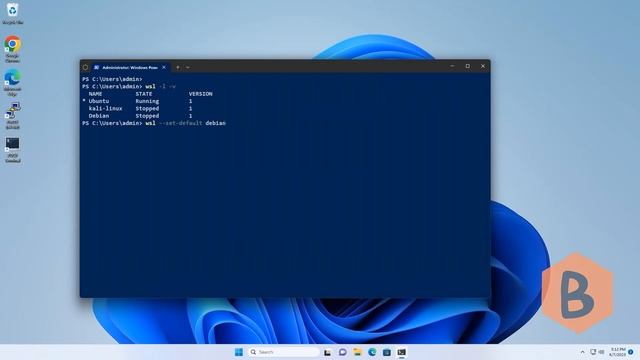Click the VERSION column header text
Image resolution: width=640 pixels, height=360 pixels.
200,94
